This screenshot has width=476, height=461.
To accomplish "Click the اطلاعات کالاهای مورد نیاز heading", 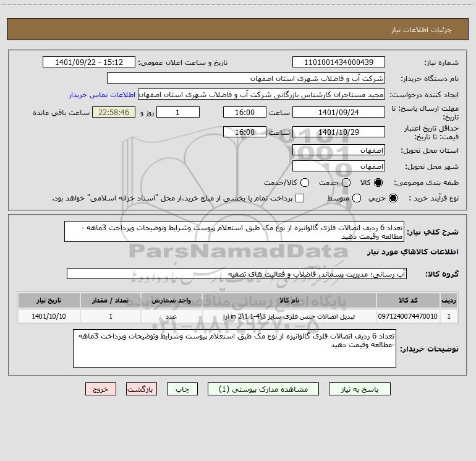I will coord(413,252).
